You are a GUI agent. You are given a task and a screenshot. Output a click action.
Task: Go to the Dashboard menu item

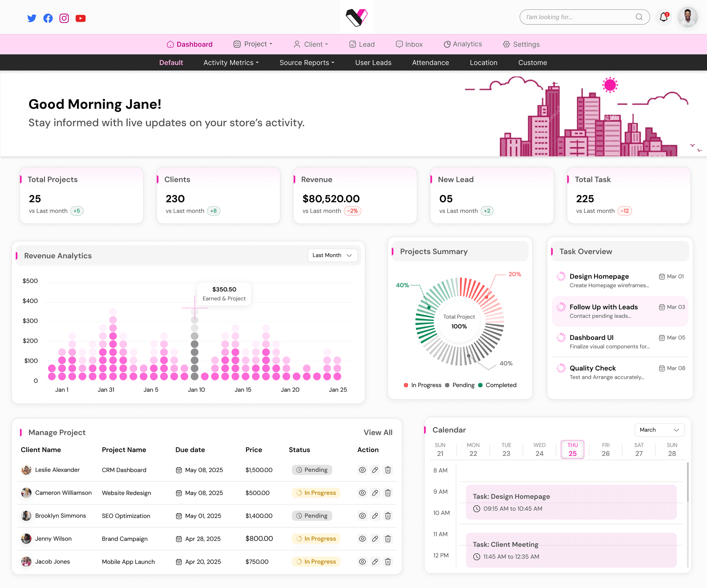pyautogui.click(x=190, y=44)
